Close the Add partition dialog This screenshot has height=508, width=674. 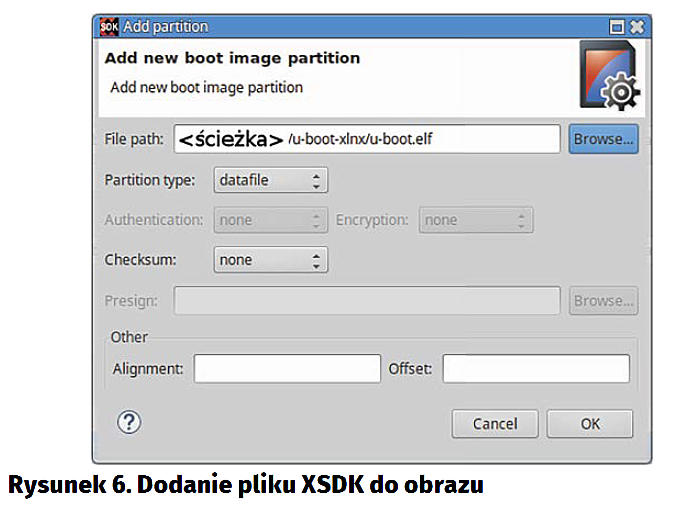pyautogui.click(x=636, y=27)
